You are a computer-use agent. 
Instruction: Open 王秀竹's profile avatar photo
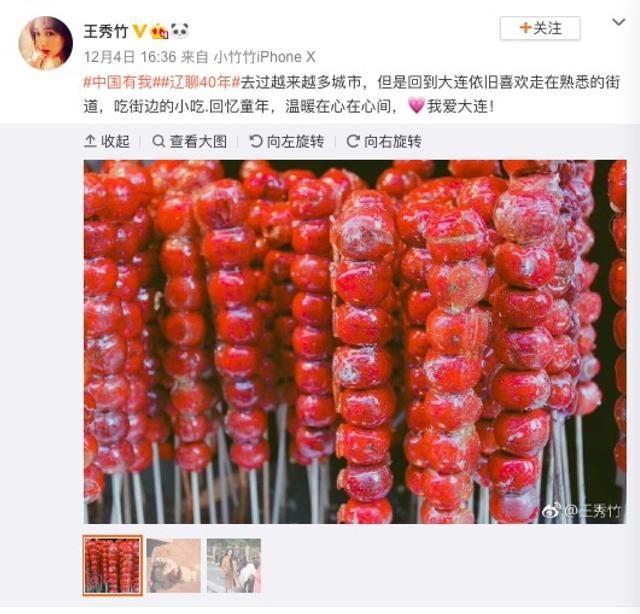[x=46, y=43]
